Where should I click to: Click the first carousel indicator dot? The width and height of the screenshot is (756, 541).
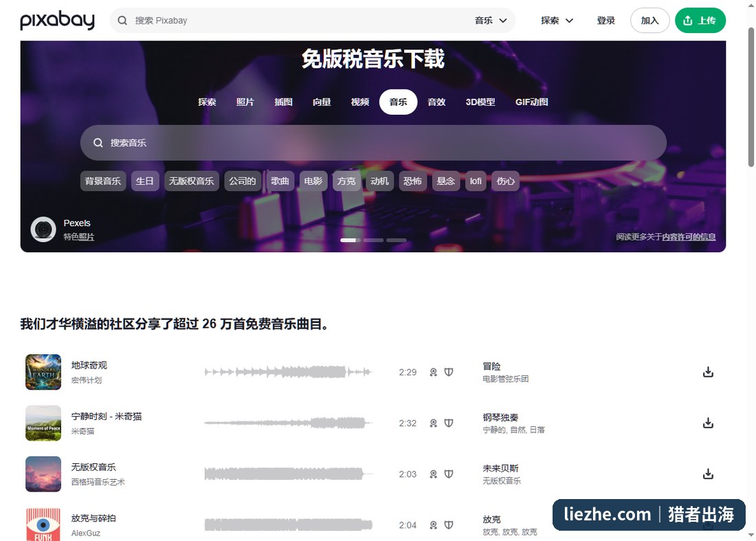[x=351, y=240]
